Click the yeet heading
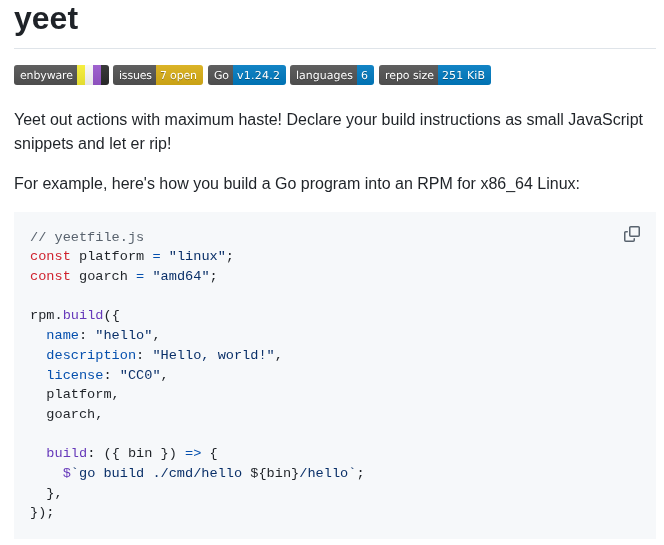 tap(46, 19)
